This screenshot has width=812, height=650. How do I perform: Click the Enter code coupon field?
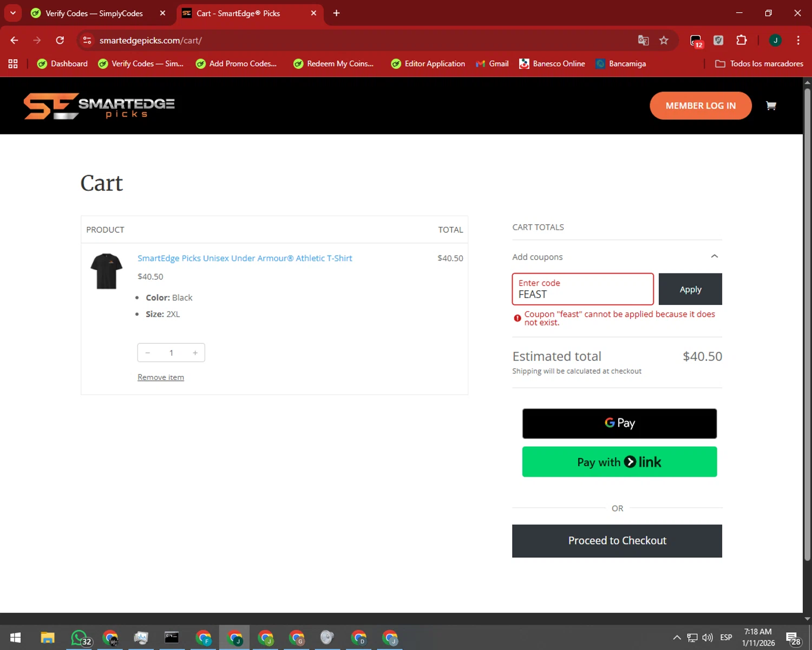[583, 289]
